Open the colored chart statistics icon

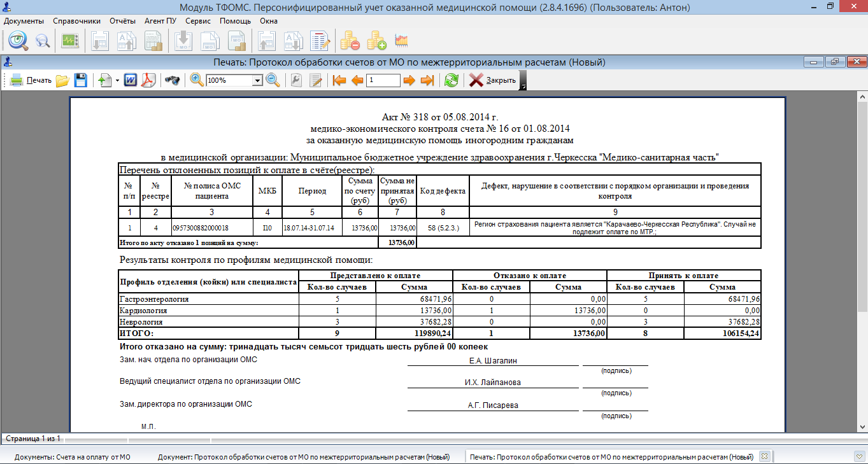point(401,41)
